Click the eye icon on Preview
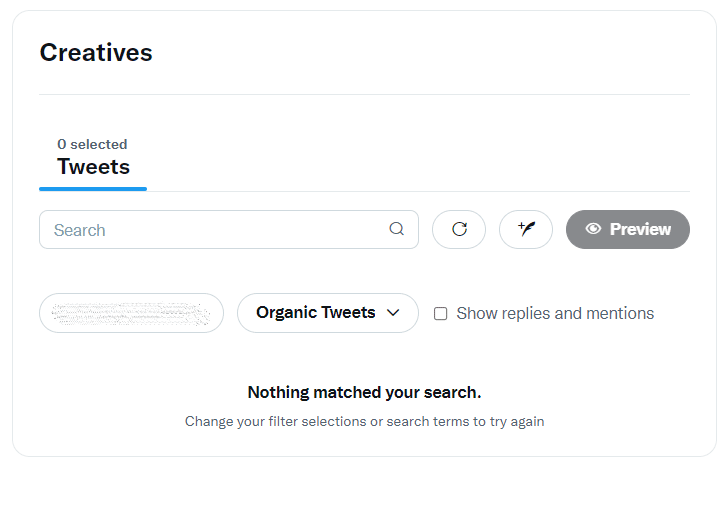The width and height of the screenshot is (726, 509). click(593, 229)
